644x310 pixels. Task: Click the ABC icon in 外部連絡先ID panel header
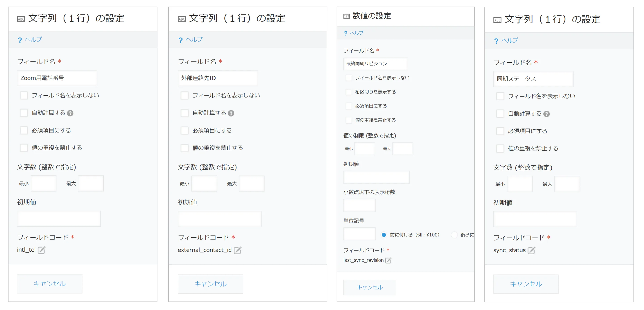pos(182,19)
